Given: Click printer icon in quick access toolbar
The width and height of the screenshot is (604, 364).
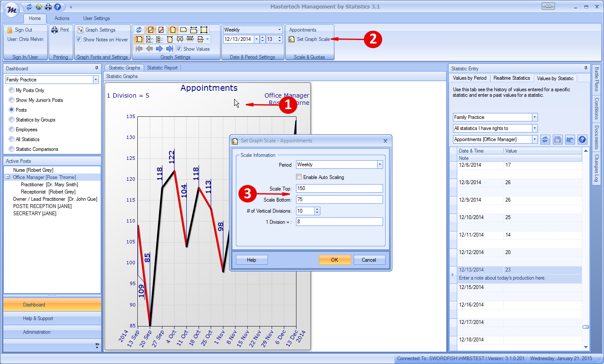Looking at the screenshot, I should point(48,7).
